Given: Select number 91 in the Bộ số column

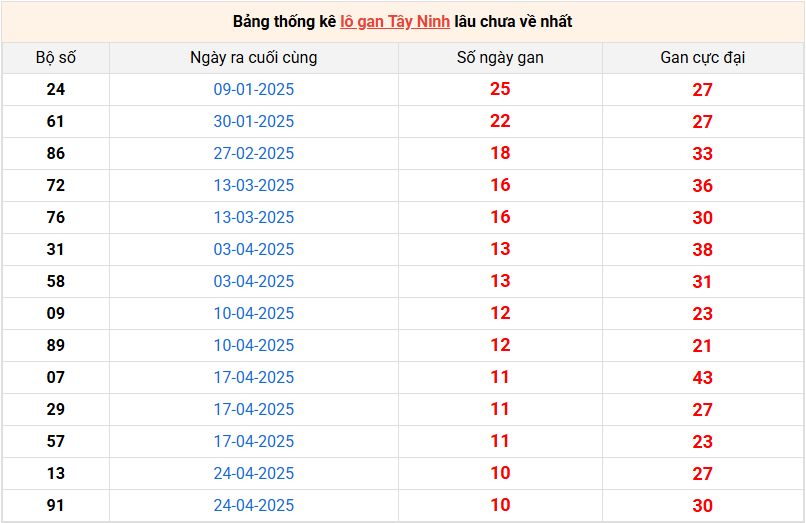Looking at the screenshot, I should click(56, 505).
